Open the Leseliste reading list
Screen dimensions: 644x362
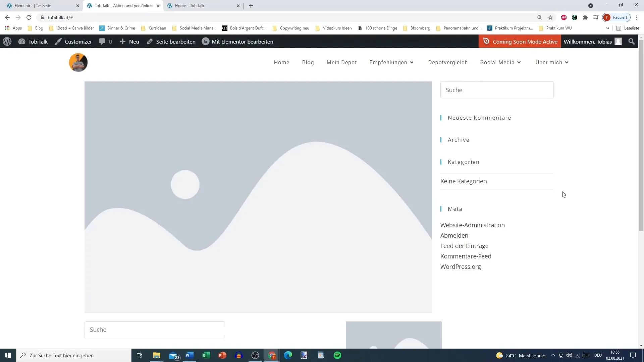tap(628, 28)
